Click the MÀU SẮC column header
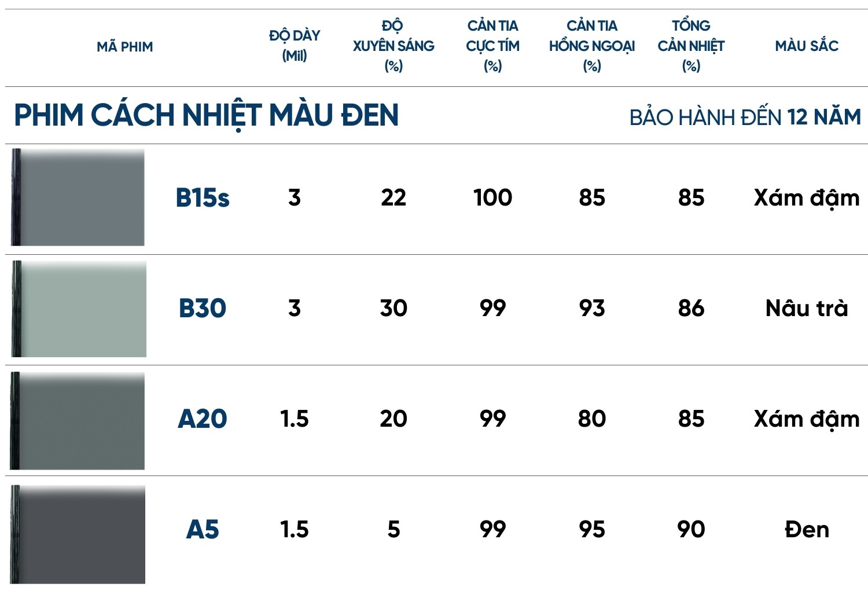The width and height of the screenshot is (868, 616). (x=807, y=46)
